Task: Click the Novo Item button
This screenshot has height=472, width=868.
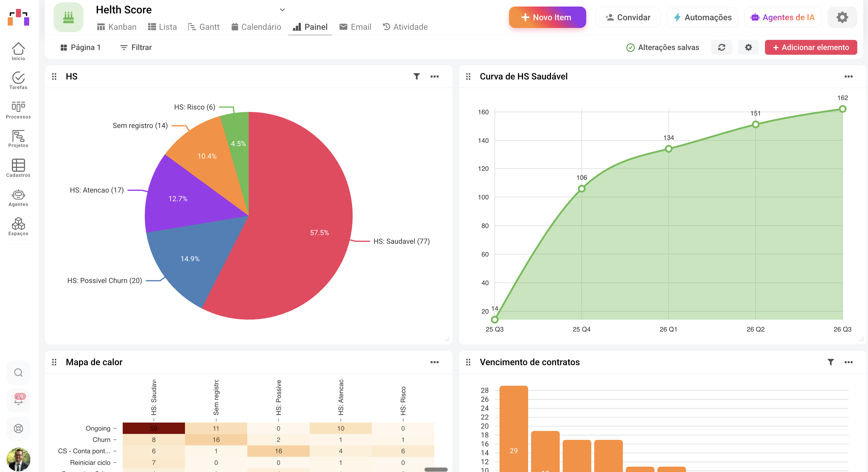Action: click(x=547, y=17)
